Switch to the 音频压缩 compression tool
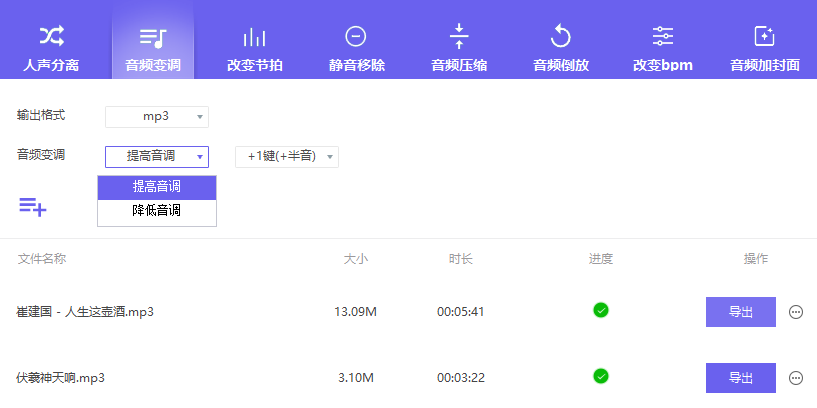The width and height of the screenshot is (817, 408). pos(459,48)
